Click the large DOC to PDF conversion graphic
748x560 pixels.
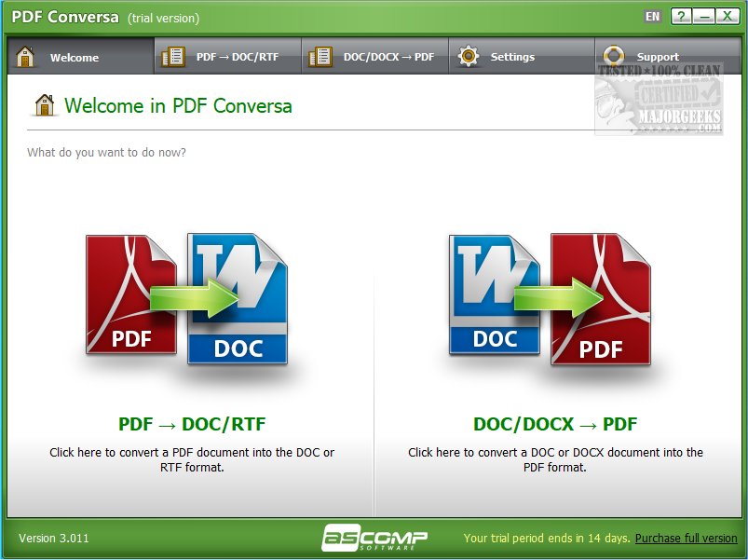[551, 299]
